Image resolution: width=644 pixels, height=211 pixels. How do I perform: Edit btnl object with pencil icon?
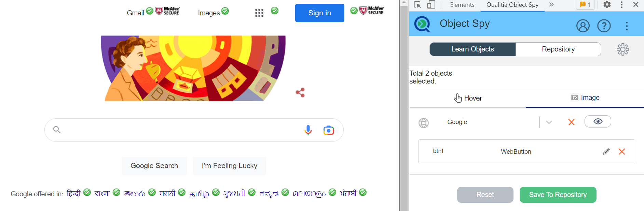606,151
